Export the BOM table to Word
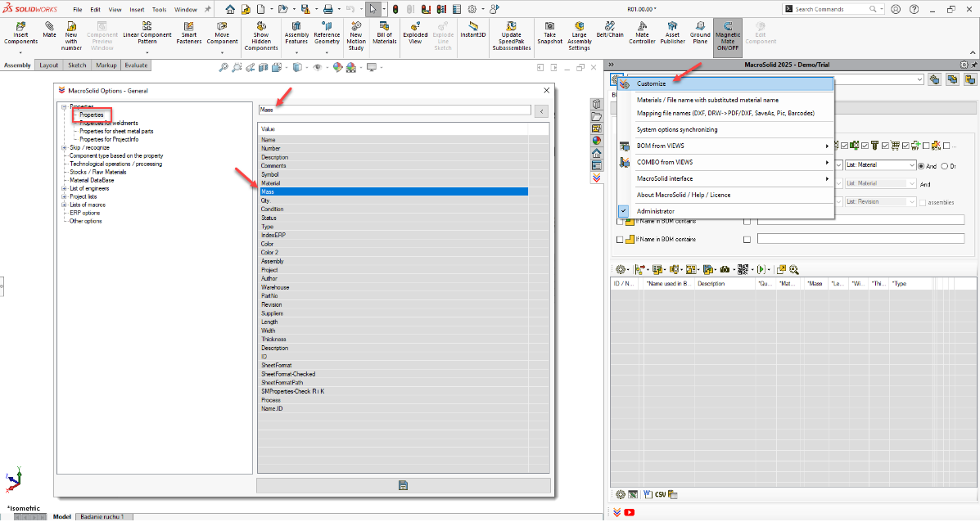Screen dimensions: 980x522 coord(648,494)
